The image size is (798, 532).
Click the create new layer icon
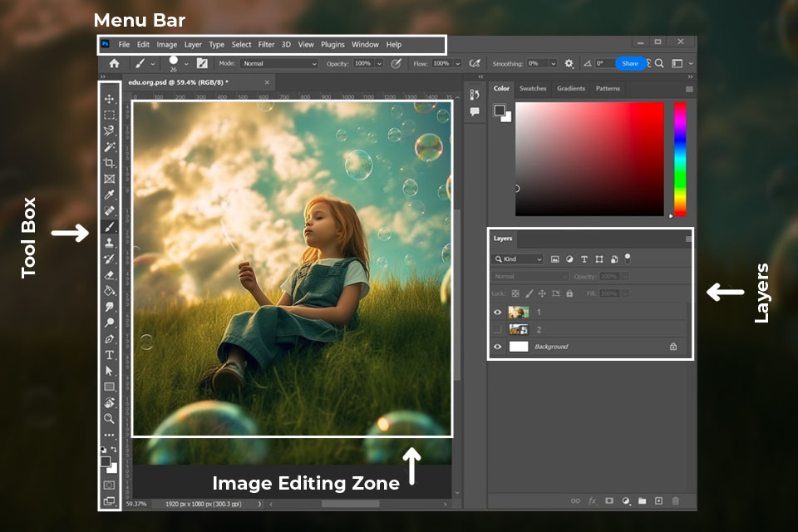click(658, 501)
